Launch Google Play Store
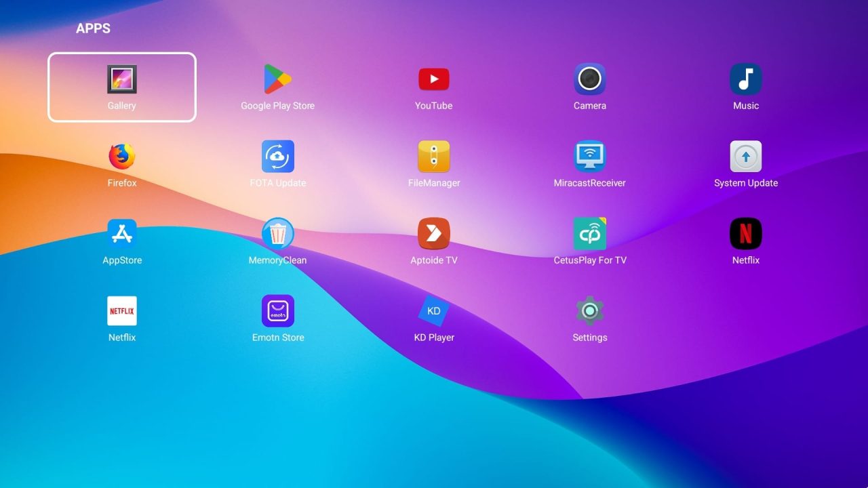The image size is (868, 488). tap(277, 80)
